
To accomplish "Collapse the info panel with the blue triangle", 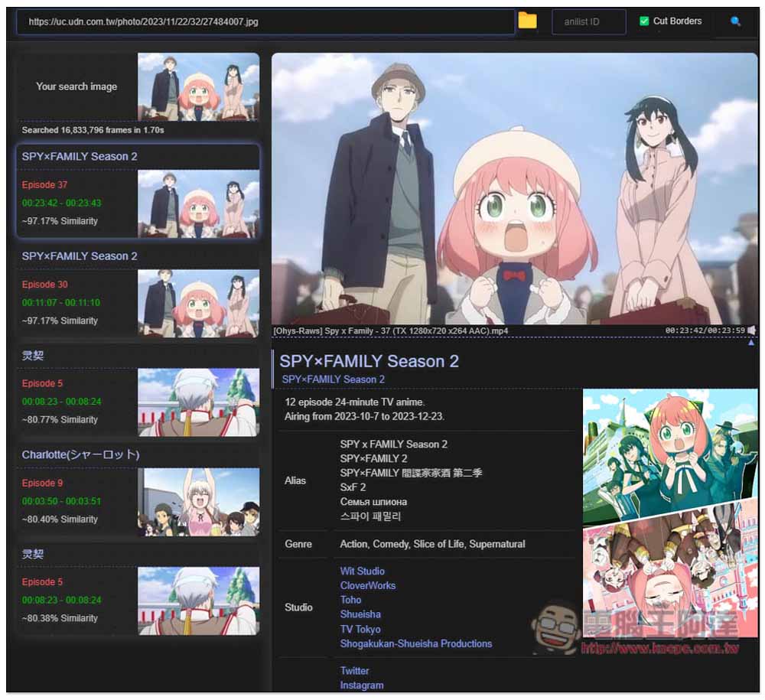I will (751, 343).
